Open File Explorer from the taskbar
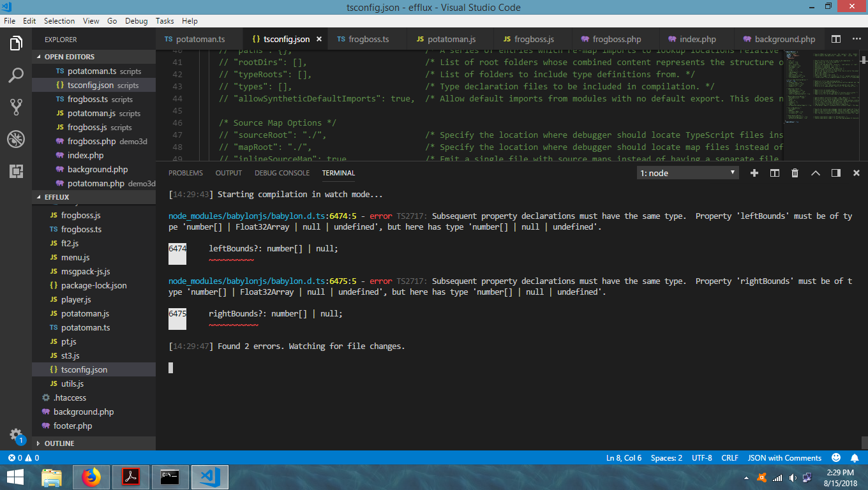 [x=52, y=477]
